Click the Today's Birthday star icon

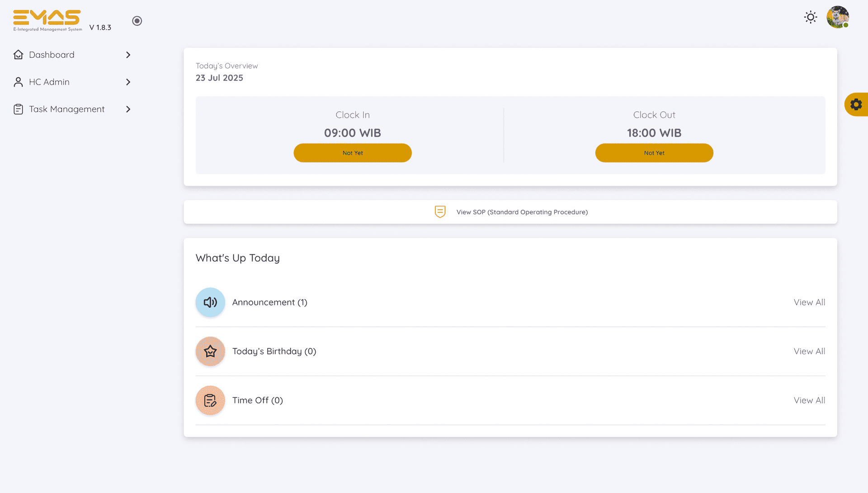tap(210, 351)
